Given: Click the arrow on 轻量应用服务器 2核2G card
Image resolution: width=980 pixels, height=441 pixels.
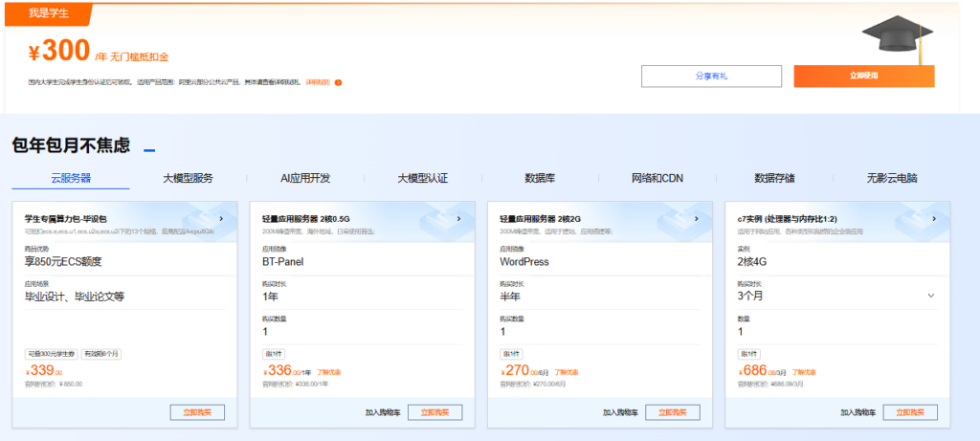Looking at the screenshot, I should [x=697, y=218].
